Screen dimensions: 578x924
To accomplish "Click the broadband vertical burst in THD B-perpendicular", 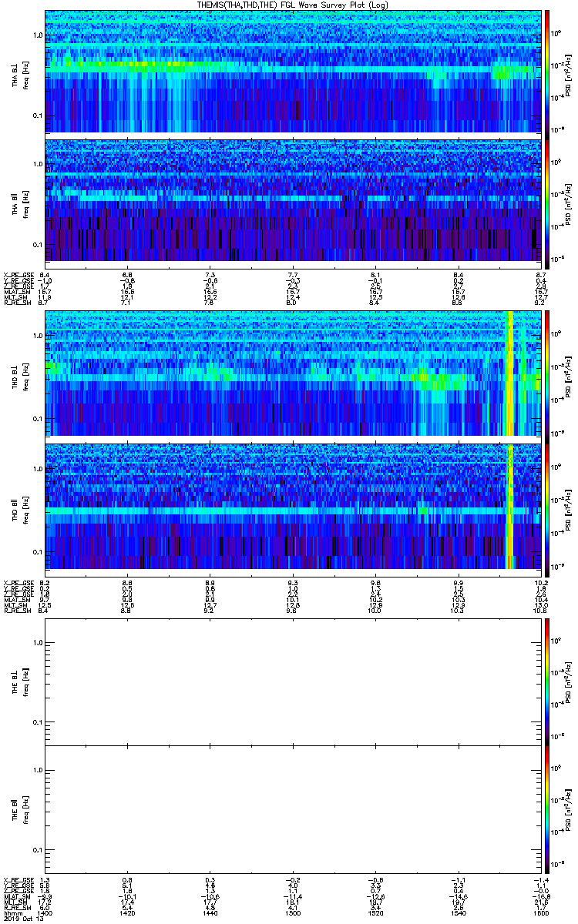I will pyautogui.click(x=509, y=373).
